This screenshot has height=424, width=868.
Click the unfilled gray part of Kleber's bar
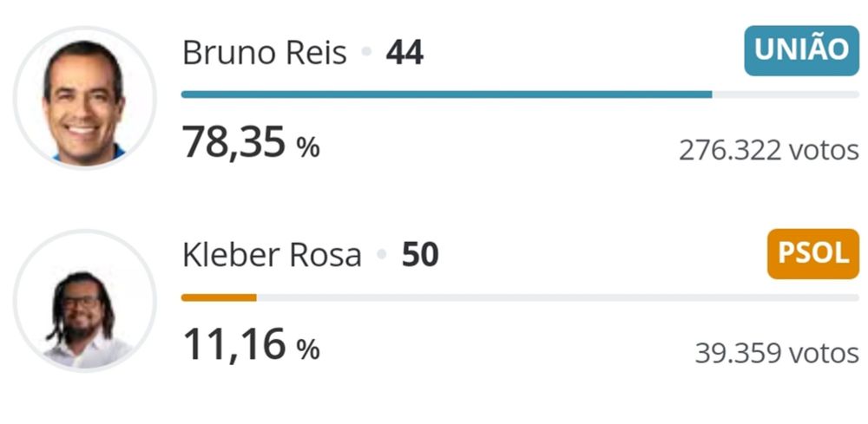(557, 297)
